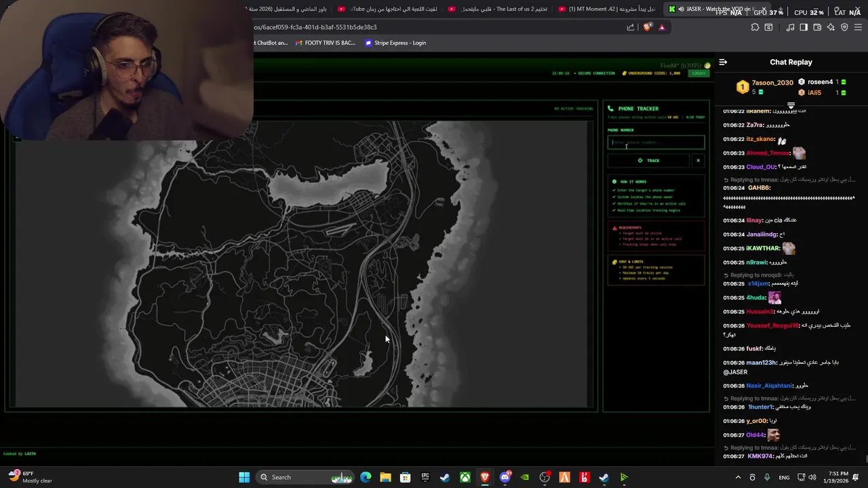This screenshot has height=488, width=868.
Task: Click chat username maan123h
Action: [762, 363]
